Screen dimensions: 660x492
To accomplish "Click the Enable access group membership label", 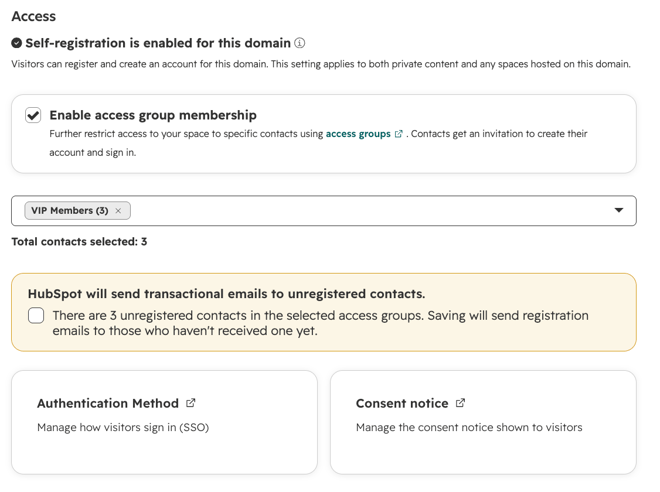I will [153, 115].
